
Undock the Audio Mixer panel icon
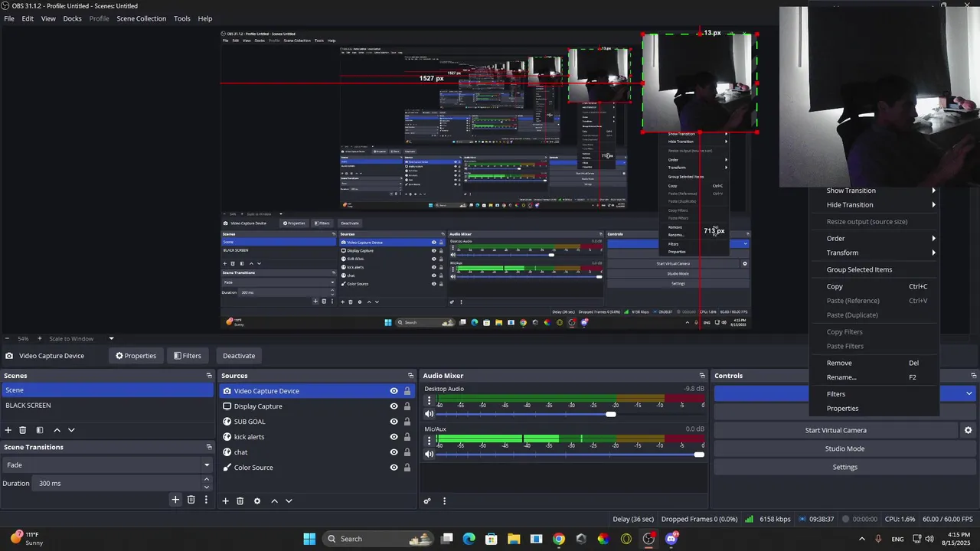pos(702,376)
